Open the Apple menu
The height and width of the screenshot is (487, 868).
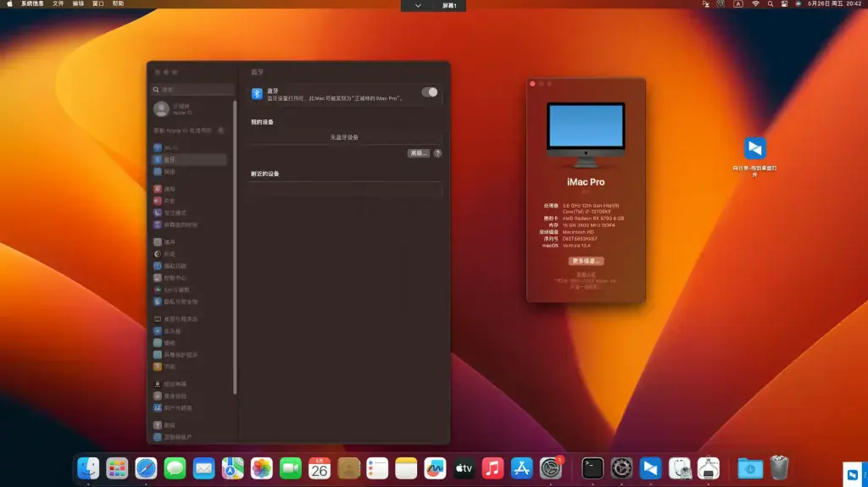coord(9,4)
